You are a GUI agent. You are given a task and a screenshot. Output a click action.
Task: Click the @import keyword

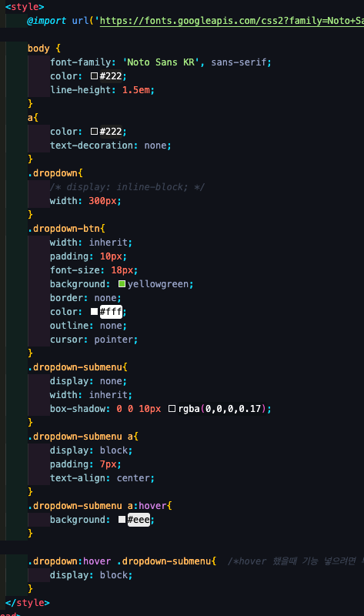click(x=47, y=21)
